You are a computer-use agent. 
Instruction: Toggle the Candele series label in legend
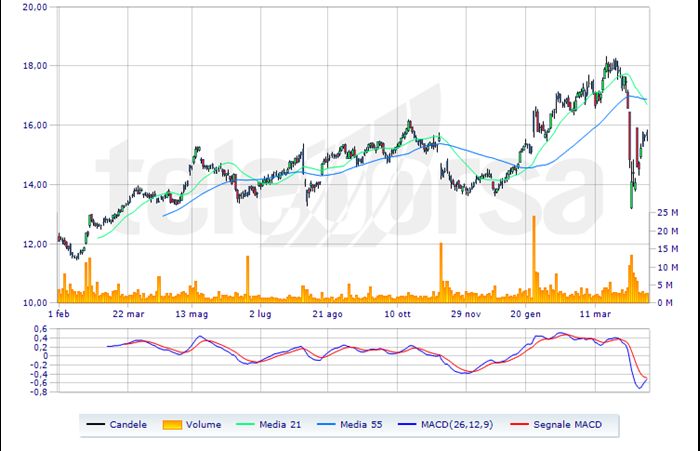point(129,425)
